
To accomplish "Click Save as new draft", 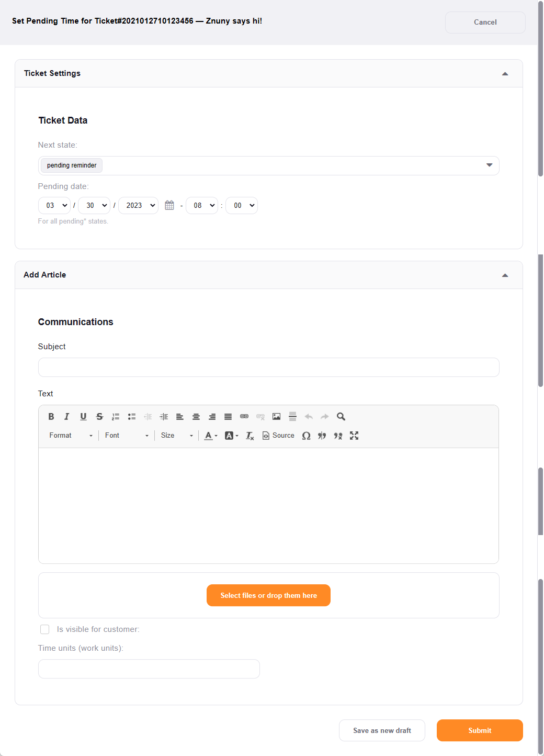I will [x=382, y=730].
